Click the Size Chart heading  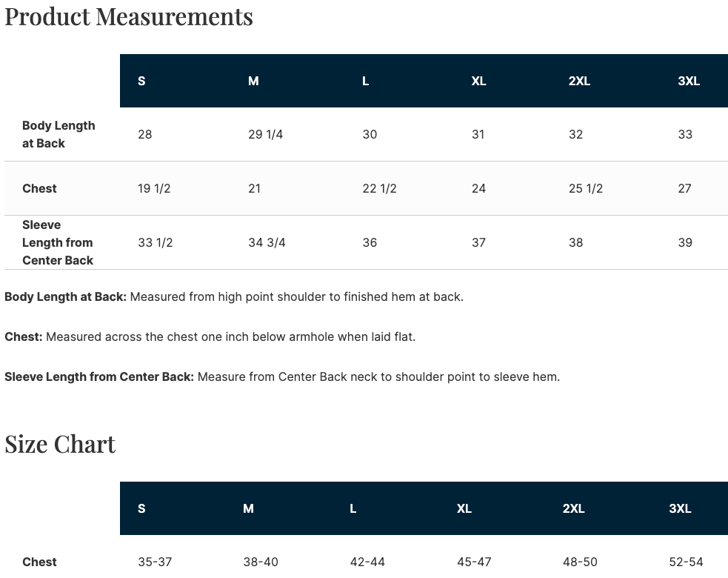(60, 444)
